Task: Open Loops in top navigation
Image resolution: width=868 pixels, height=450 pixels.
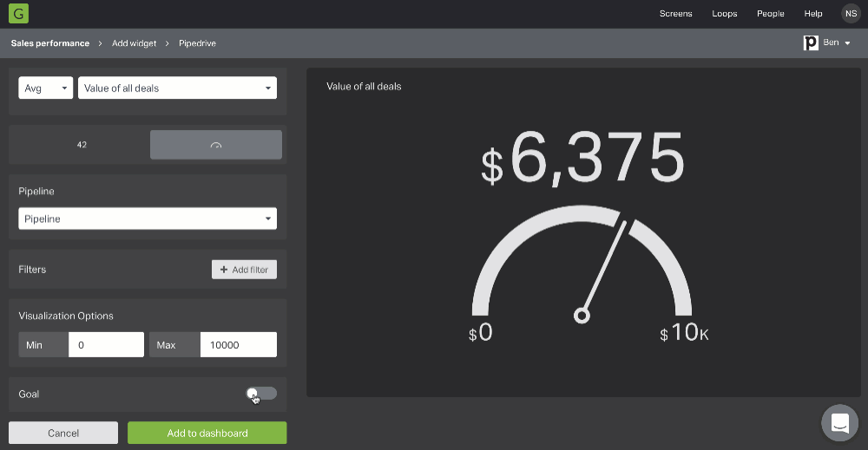Action: pos(724,14)
